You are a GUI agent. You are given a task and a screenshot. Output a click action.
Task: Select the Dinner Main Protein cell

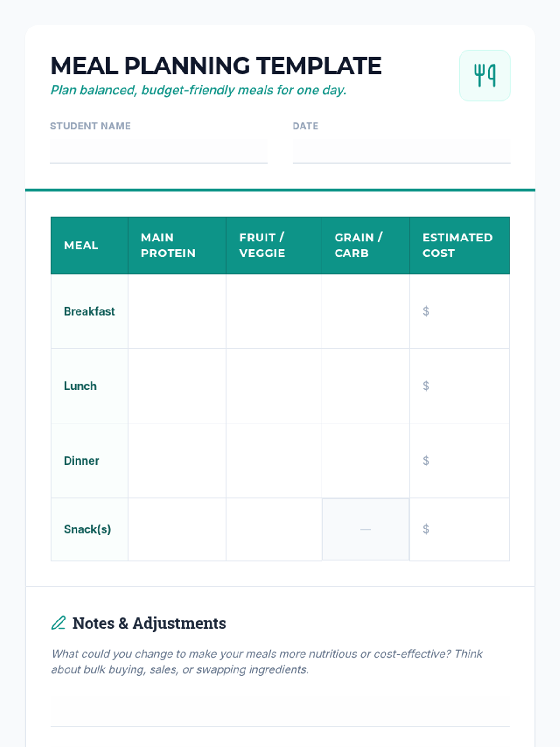pyautogui.click(x=177, y=460)
